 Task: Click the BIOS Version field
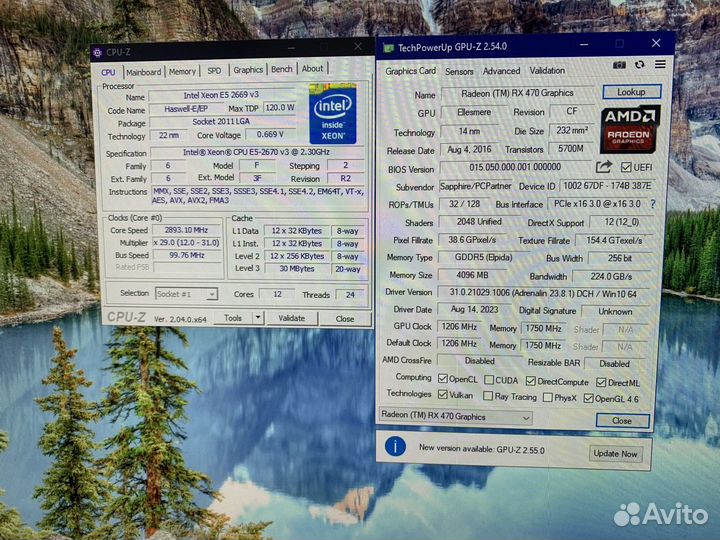pos(515,167)
